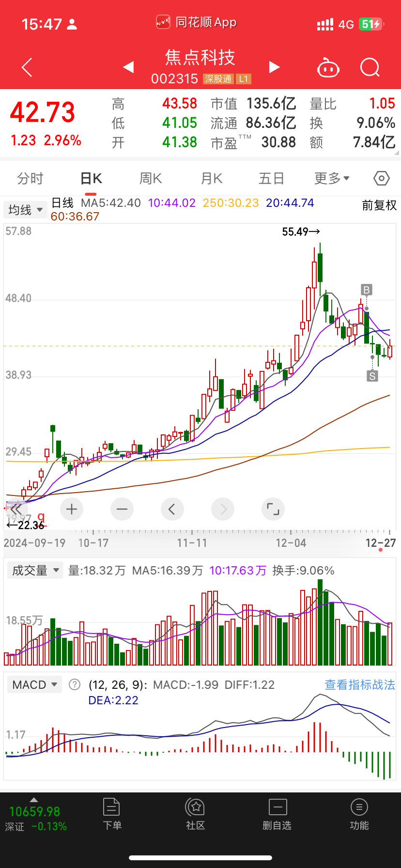Tap open price 41.38

180,142
